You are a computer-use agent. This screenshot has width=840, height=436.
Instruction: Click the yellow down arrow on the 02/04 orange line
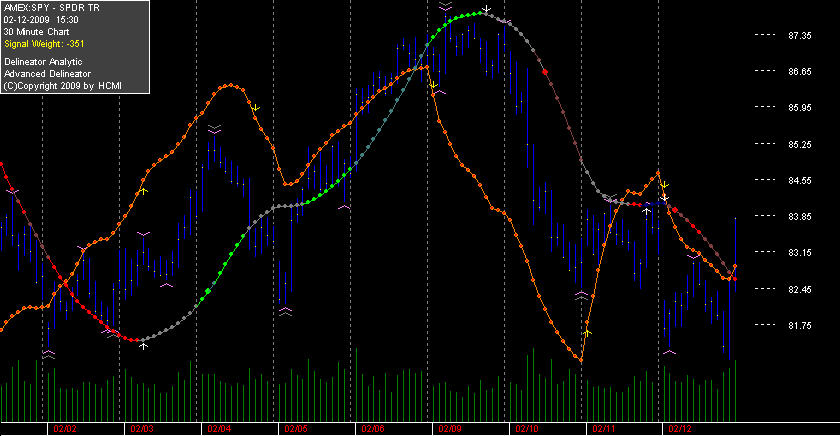(x=256, y=108)
